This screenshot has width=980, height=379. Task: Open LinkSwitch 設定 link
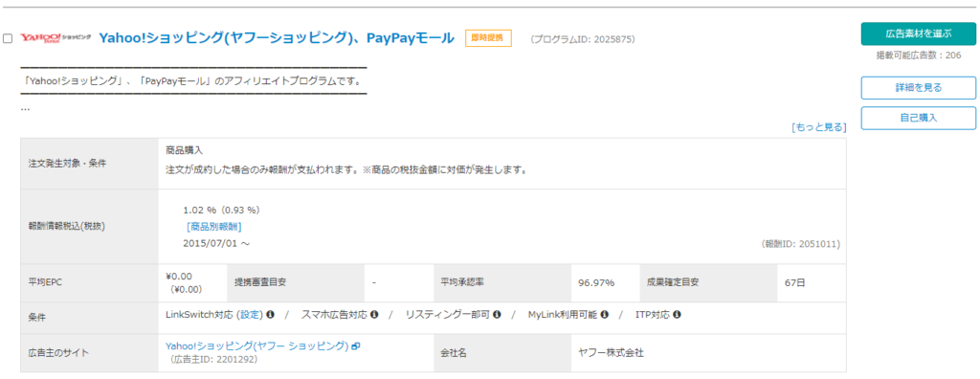pyautogui.click(x=250, y=314)
